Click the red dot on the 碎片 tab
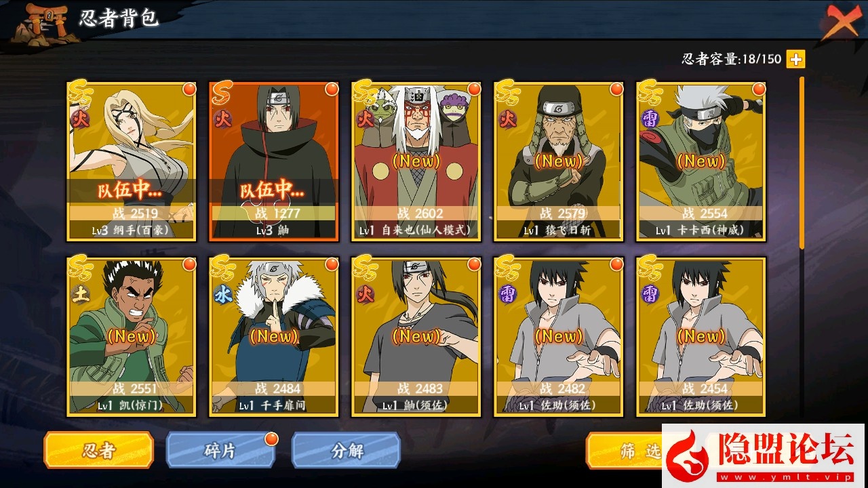This screenshot has height=488, width=868. click(x=271, y=439)
